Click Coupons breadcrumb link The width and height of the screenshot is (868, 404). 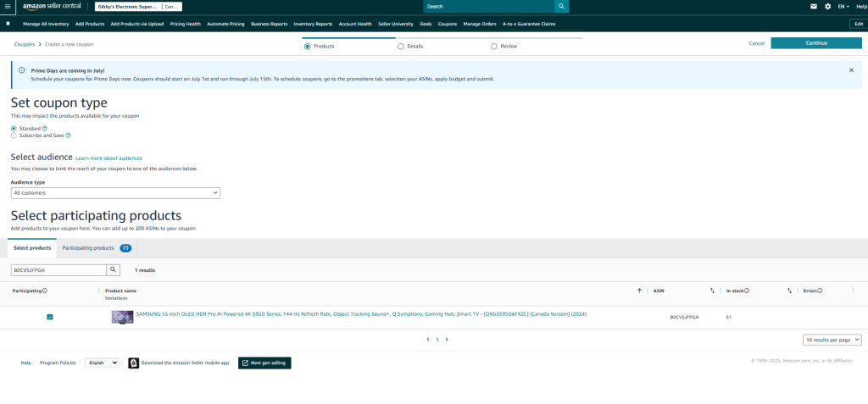pyautogui.click(x=25, y=44)
